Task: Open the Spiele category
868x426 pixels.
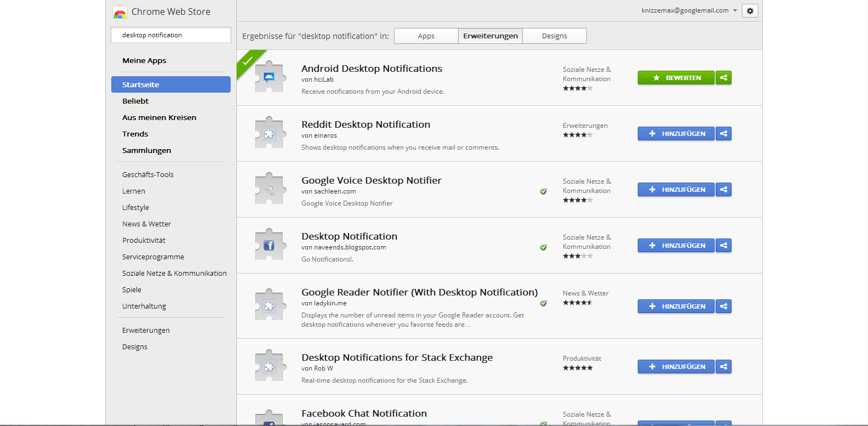Action: (x=132, y=289)
